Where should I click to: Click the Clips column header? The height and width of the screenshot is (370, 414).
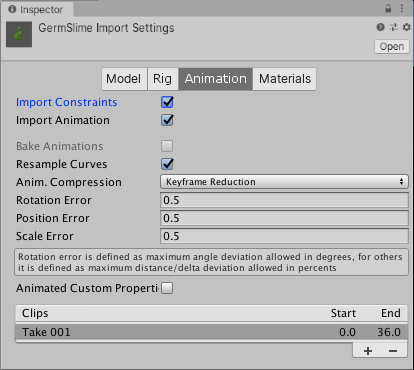(35, 313)
